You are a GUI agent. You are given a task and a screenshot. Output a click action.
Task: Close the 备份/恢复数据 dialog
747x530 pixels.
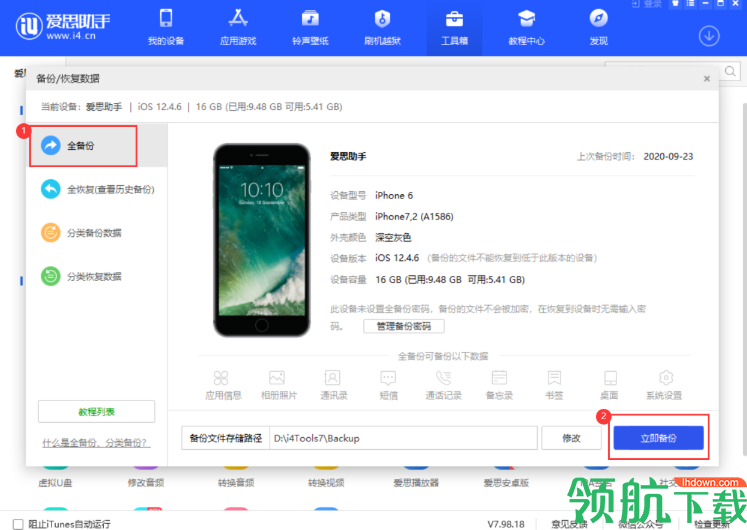707,79
